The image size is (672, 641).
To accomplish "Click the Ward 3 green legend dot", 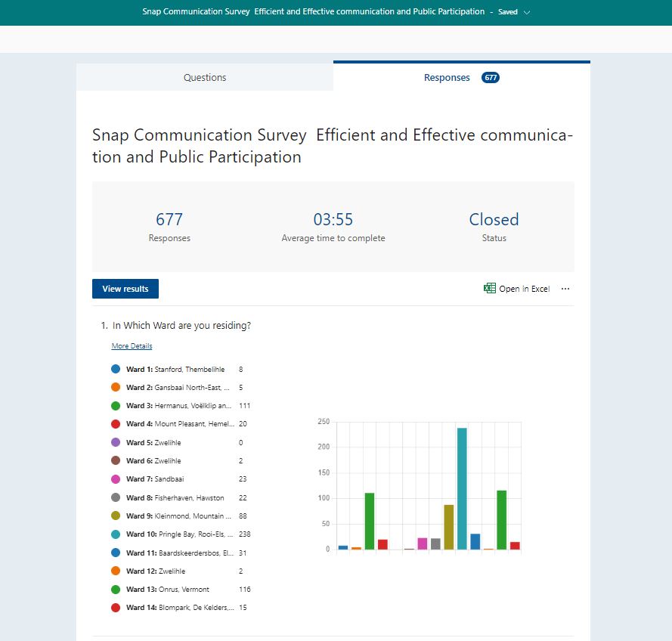I will click(x=116, y=406).
